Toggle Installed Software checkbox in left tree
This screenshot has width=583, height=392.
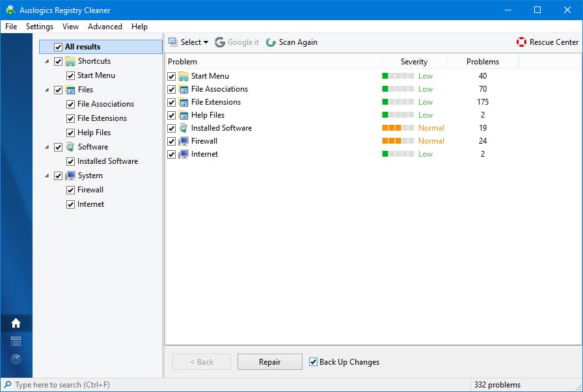tap(70, 162)
